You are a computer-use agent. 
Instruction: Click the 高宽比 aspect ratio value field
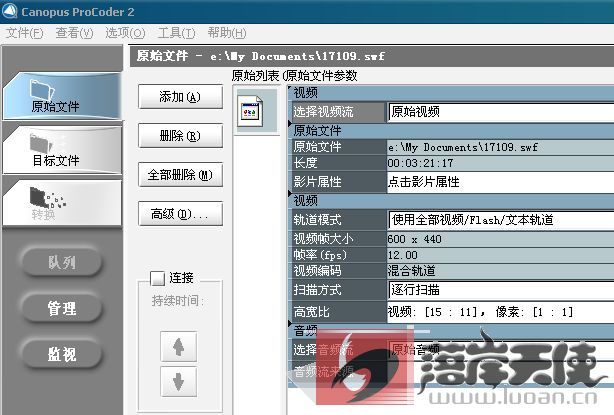click(501, 312)
